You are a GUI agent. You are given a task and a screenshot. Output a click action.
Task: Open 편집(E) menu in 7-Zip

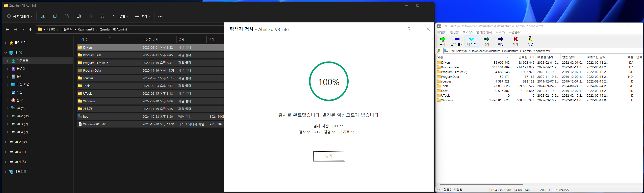click(x=455, y=32)
